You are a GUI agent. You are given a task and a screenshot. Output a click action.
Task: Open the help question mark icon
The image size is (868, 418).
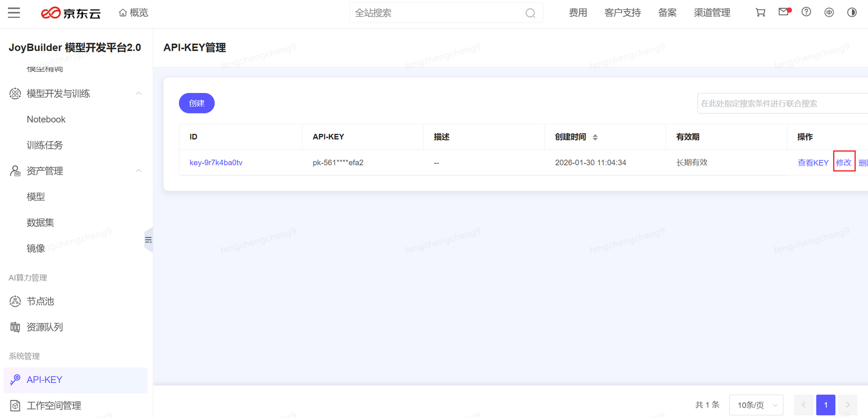pos(806,12)
